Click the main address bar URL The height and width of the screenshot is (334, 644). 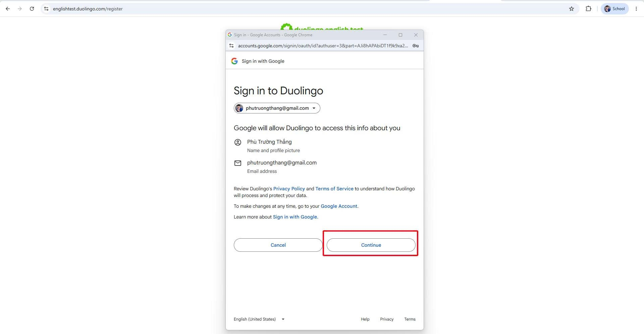[88, 9]
